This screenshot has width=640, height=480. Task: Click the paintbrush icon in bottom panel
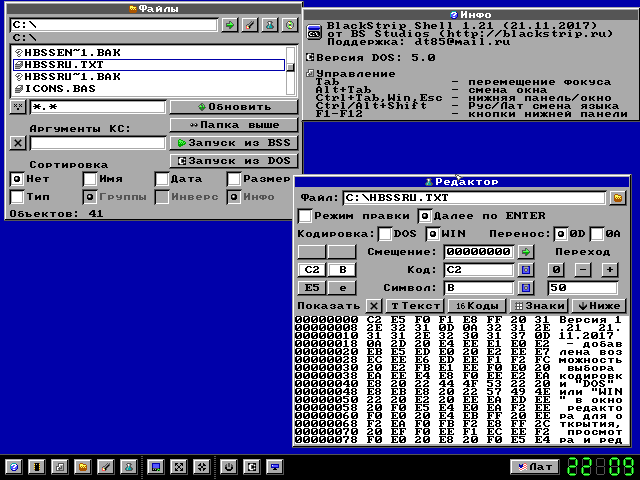106,467
